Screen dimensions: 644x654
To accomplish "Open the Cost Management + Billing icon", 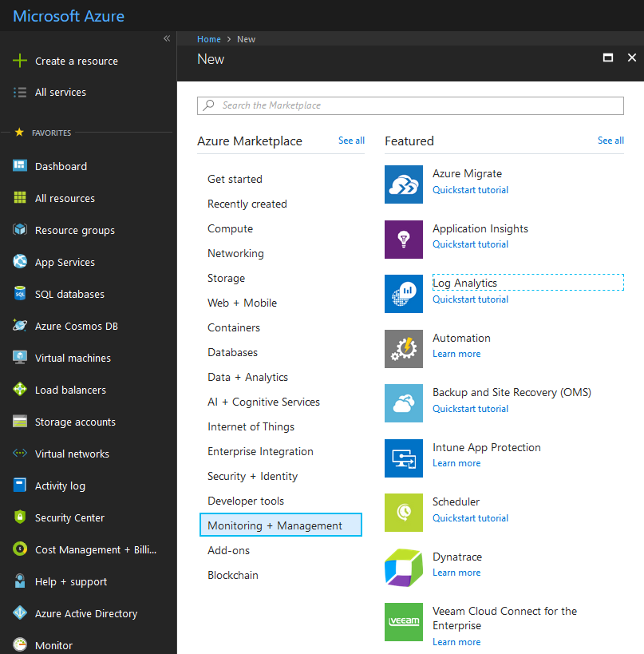I will click(20, 549).
